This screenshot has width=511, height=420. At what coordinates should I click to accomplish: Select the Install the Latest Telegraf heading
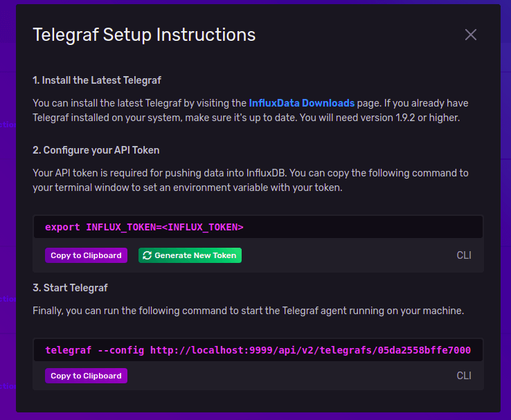tap(97, 80)
